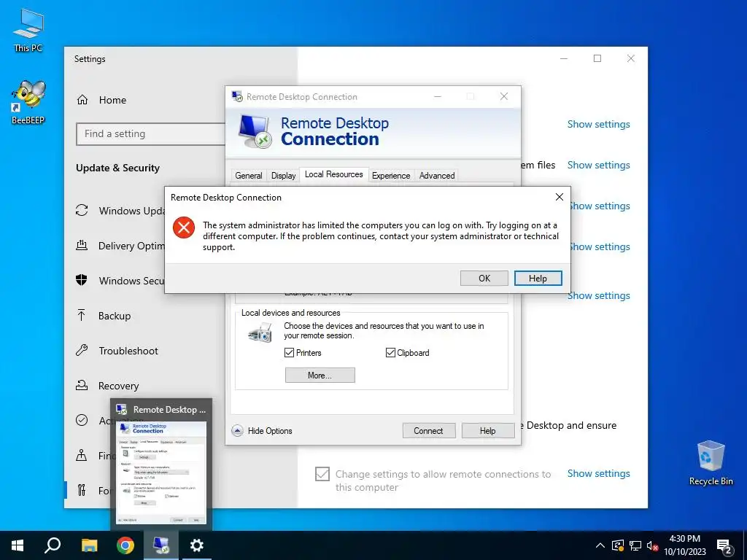747x560 pixels.
Task: Open the Recycle Bin icon
Action: pos(711,462)
